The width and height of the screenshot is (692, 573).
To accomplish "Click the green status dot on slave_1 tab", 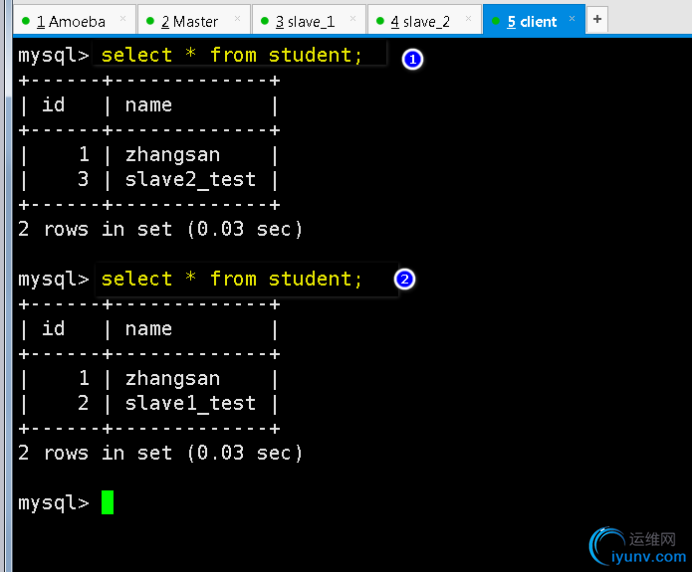I will coord(265,21).
